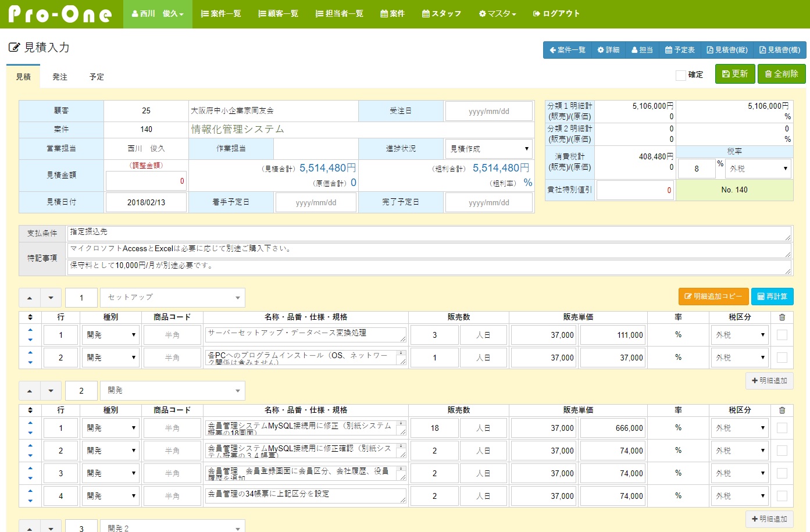Screen dimensions: 810x532
Task: Open 担当者一覧 in the top navigation
Action: coord(339,14)
